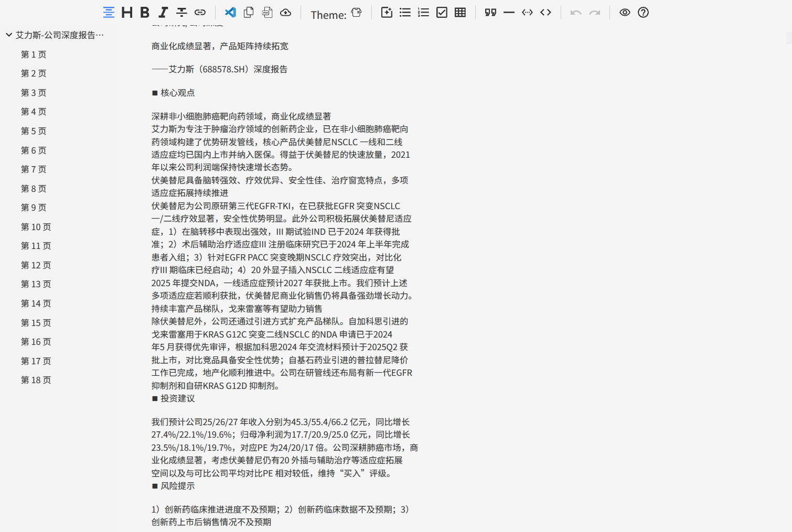Open the help dialog
792x532 pixels.
click(643, 12)
